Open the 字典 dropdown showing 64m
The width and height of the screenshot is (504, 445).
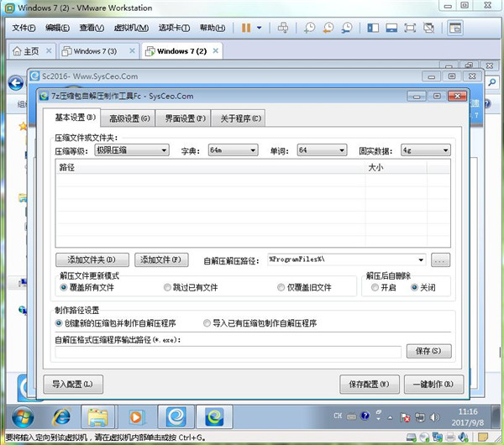click(233, 150)
